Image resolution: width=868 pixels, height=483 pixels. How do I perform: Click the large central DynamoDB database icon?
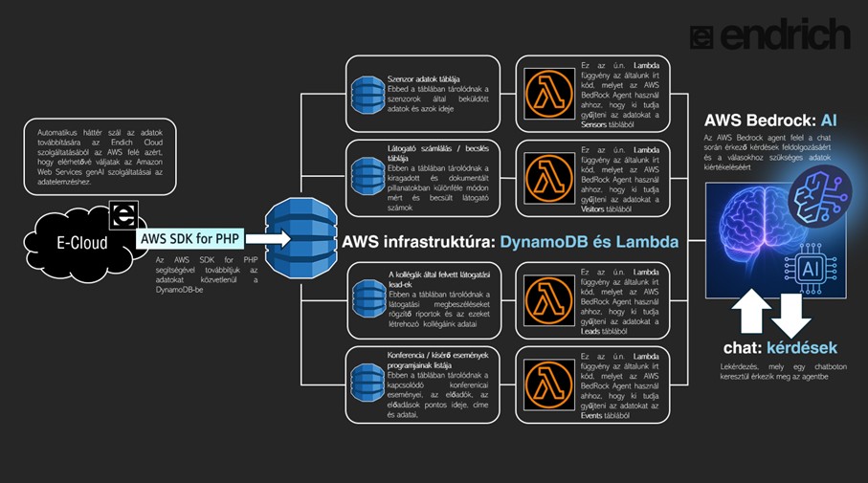click(x=301, y=238)
